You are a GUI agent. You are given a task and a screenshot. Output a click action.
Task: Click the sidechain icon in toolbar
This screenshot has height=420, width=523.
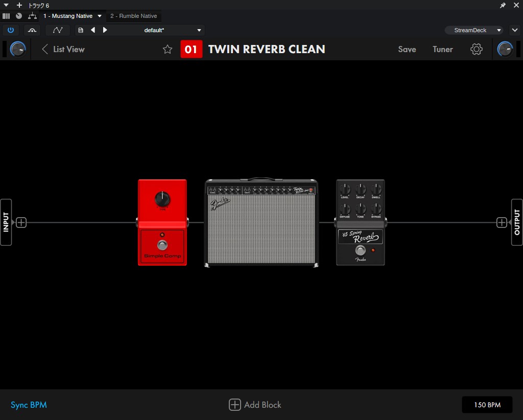point(32,30)
